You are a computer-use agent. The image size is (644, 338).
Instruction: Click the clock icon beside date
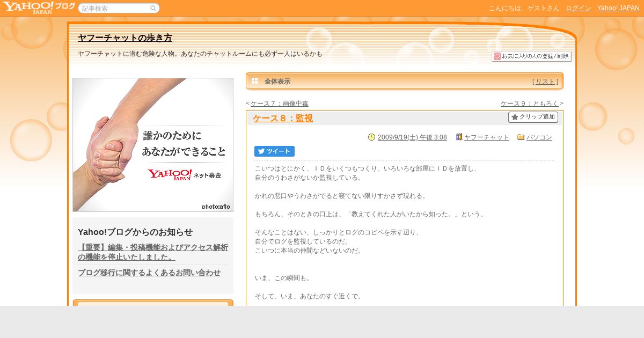tap(371, 137)
